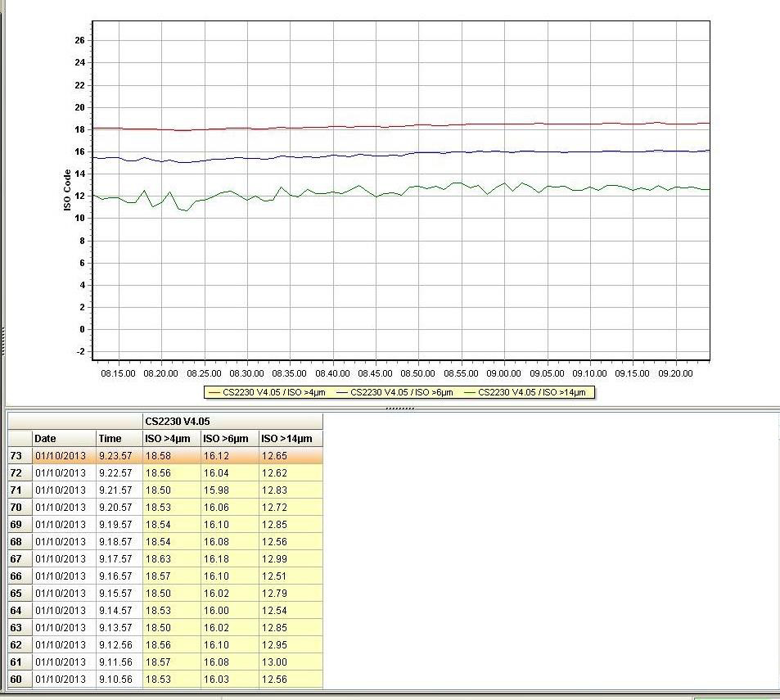Image resolution: width=780 pixels, height=700 pixels.
Task: Select the ISO >14µm column header
Action: pos(291,439)
